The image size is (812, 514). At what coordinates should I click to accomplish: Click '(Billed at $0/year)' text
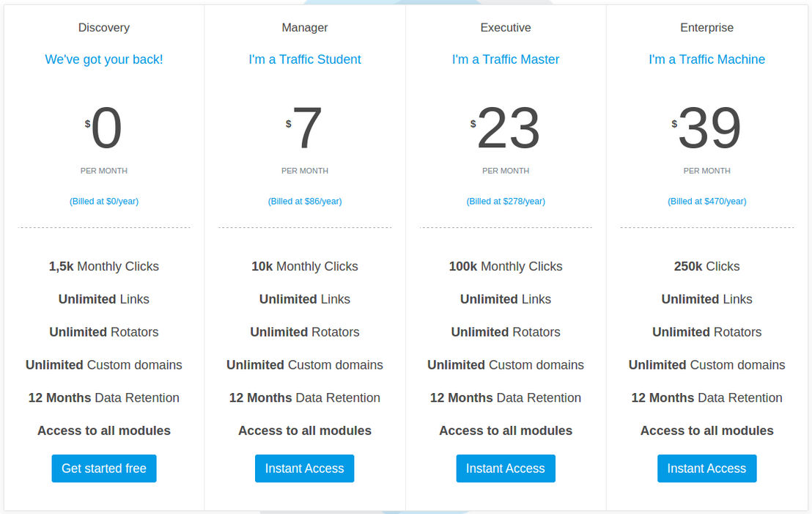pyautogui.click(x=103, y=201)
